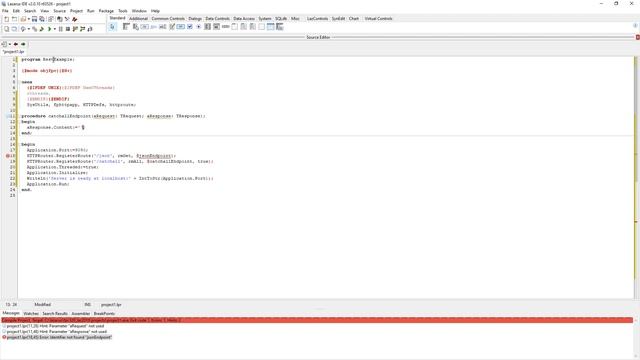Click the Stop debugger icon
The image size is (640, 360).
[68, 29]
